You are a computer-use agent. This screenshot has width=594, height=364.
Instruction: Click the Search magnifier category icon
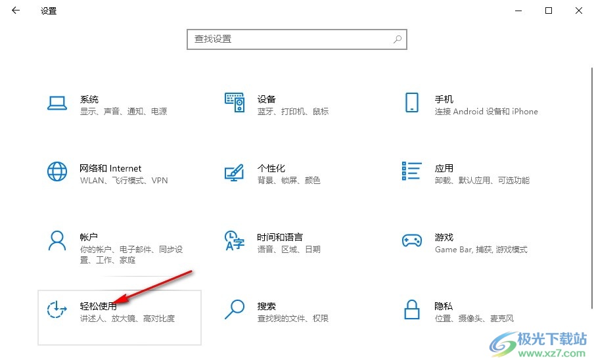coord(235,309)
